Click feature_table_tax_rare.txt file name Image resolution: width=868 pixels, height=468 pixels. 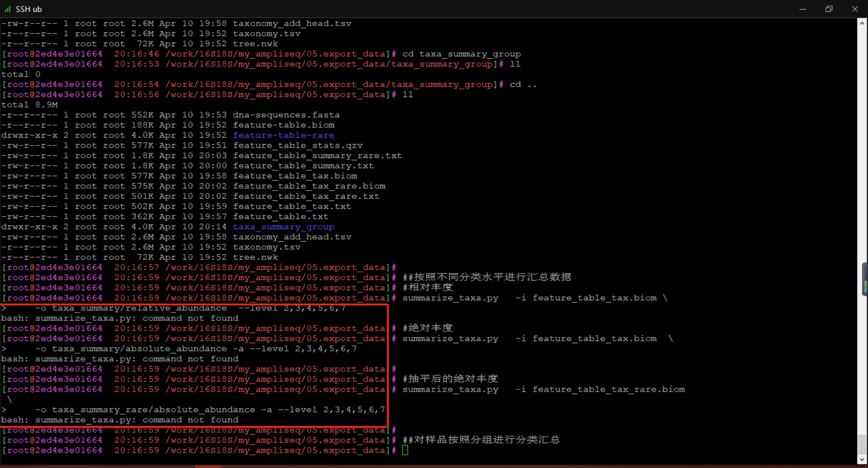(306, 197)
